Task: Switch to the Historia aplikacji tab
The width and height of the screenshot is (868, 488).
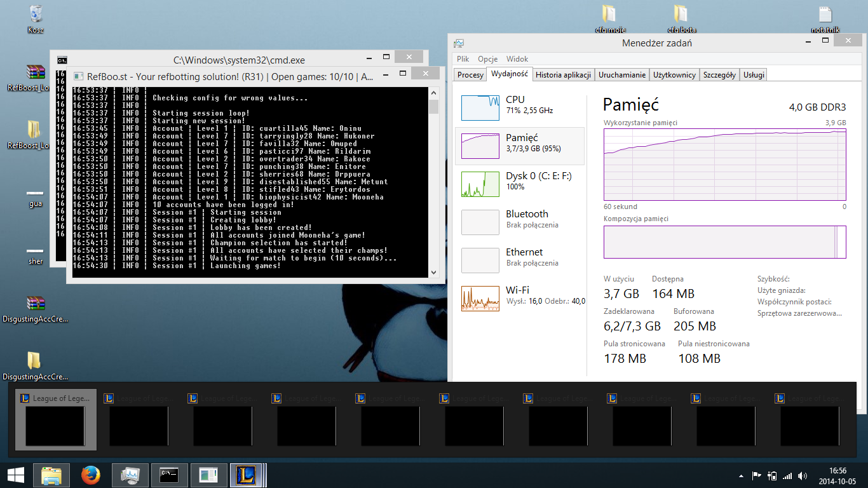Action: tap(564, 75)
